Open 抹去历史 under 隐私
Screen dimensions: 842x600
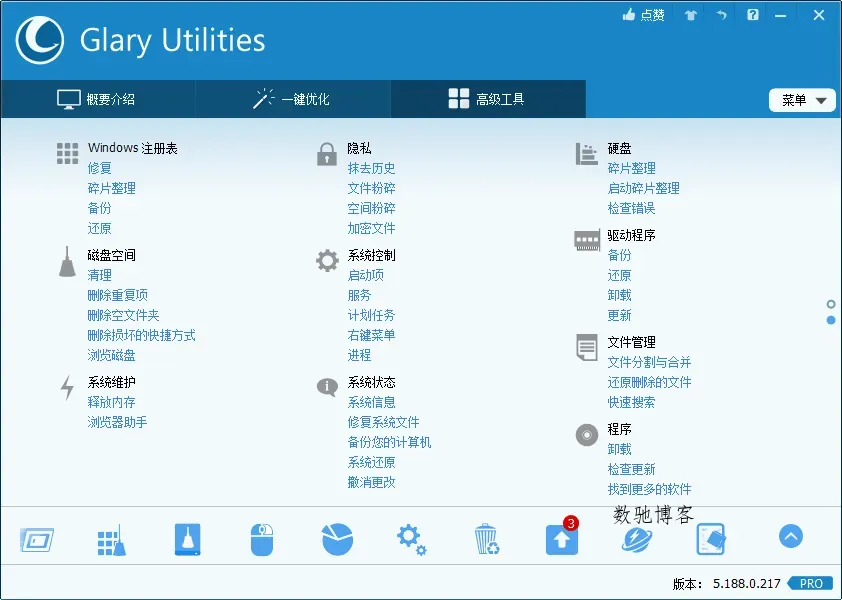pos(371,168)
